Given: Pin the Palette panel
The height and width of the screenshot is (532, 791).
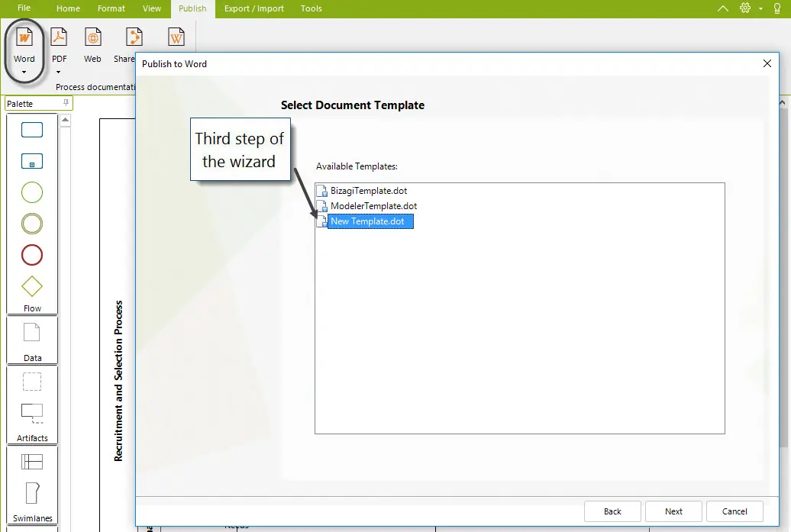Looking at the screenshot, I should coord(66,103).
